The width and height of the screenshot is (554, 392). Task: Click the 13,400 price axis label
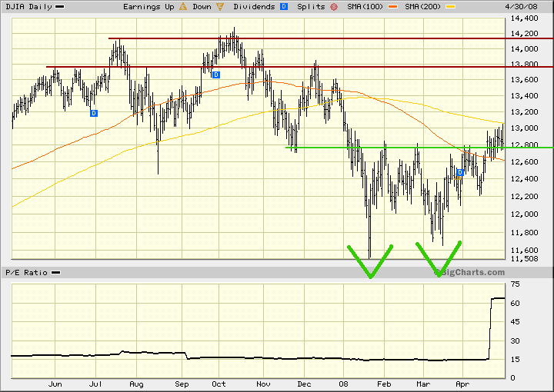pyautogui.click(x=524, y=95)
